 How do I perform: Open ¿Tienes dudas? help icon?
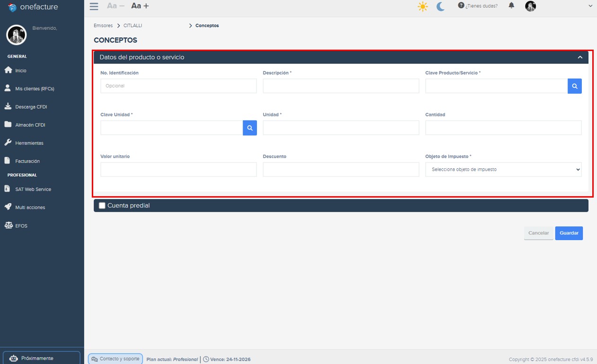[461, 6]
